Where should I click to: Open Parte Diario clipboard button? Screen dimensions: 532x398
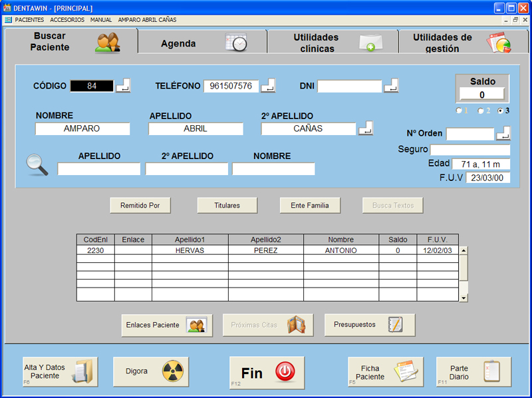473,371
